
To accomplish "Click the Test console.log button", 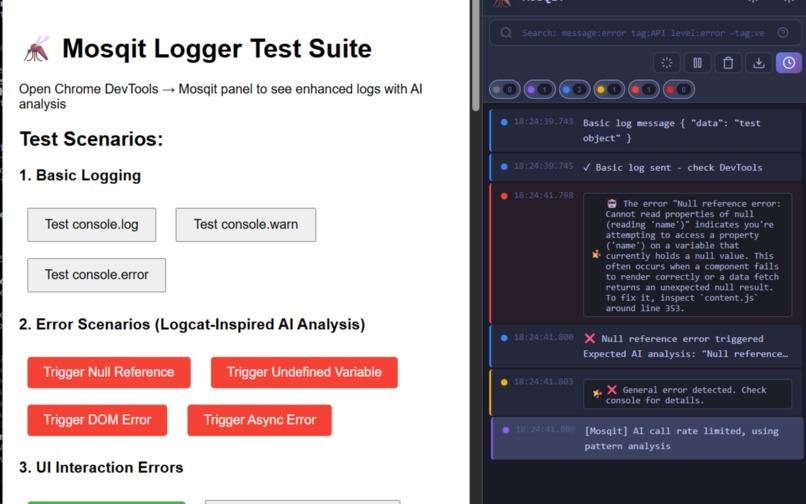I will [91, 225].
